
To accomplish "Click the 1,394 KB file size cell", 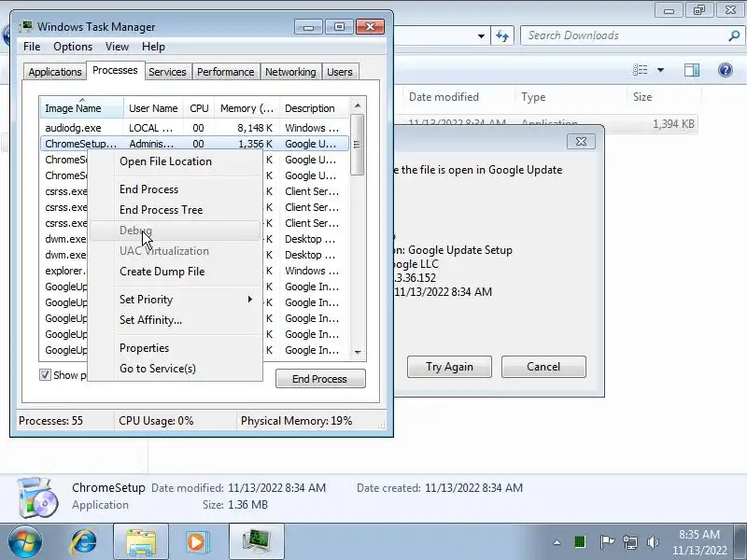I will click(672, 124).
